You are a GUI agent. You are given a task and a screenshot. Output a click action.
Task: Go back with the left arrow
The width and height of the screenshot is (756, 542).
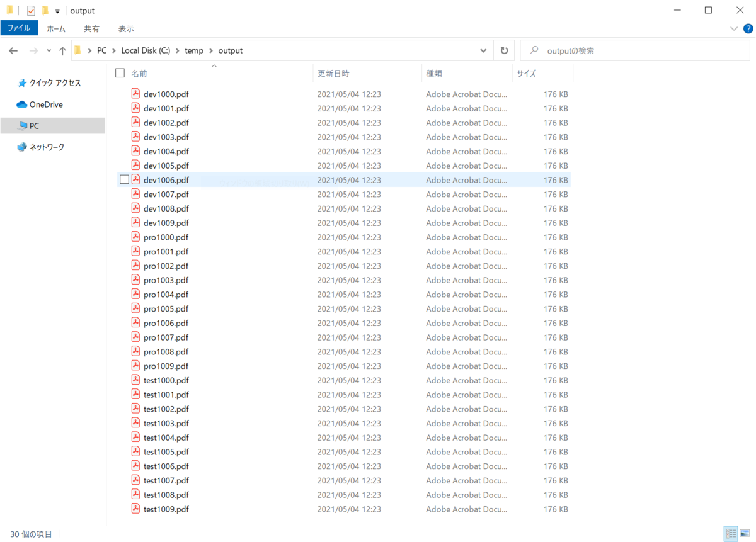pyautogui.click(x=13, y=50)
